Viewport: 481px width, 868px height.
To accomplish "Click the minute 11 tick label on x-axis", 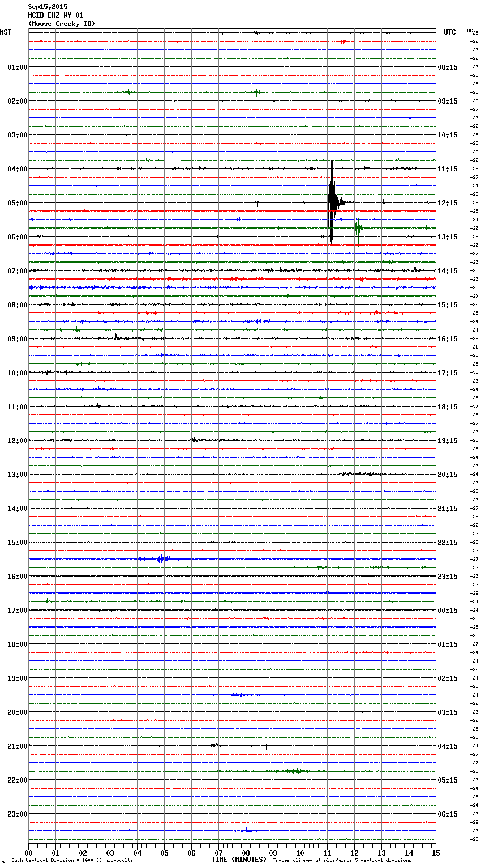I will 327,853.
